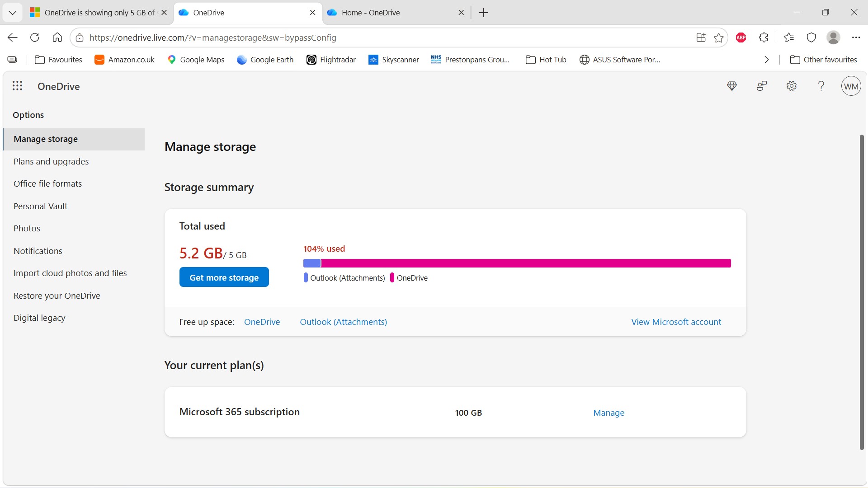Click the Get more storage button

tap(224, 277)
